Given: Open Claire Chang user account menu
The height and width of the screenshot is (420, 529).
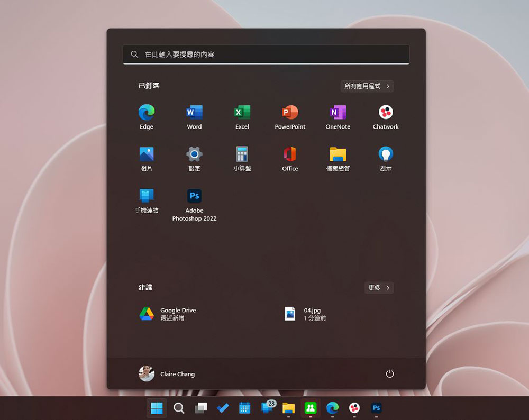Looking at the screenshot, I should click(167, 374).
